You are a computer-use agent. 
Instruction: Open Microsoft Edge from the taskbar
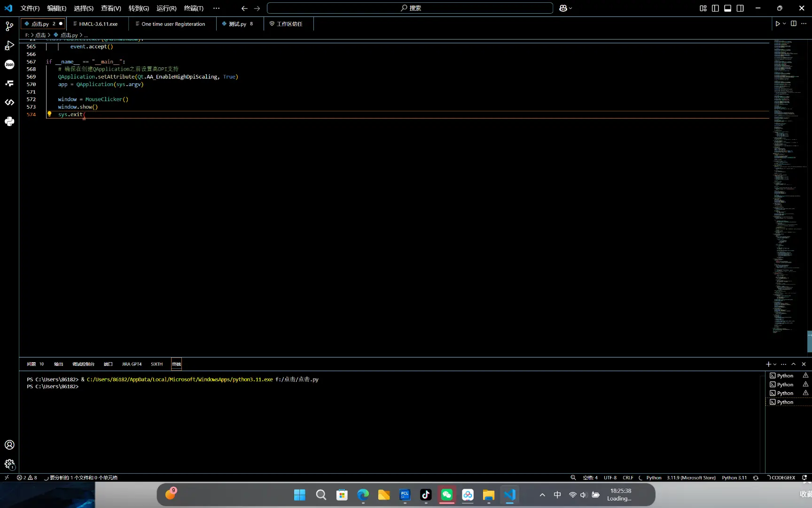click(363, 495)
